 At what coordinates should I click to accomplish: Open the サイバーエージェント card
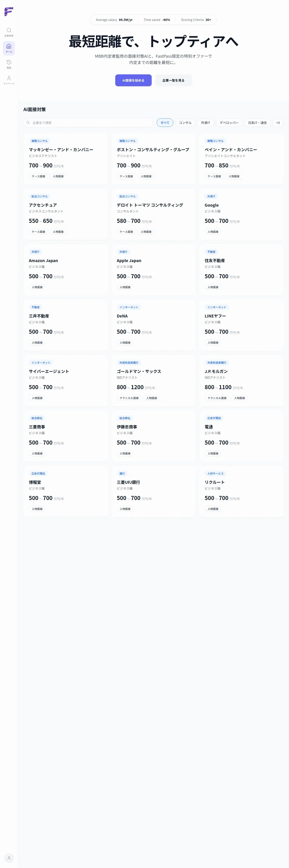tap(65, 380)
